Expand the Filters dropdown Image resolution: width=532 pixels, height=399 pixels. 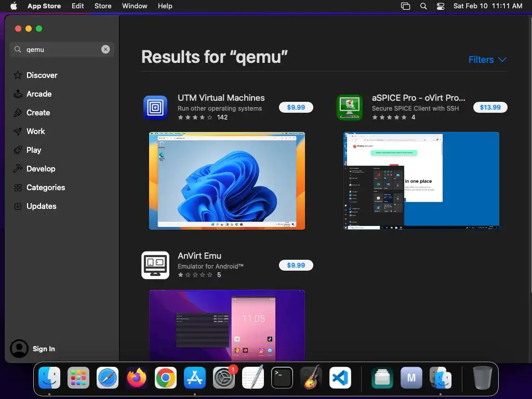[487, 60]
